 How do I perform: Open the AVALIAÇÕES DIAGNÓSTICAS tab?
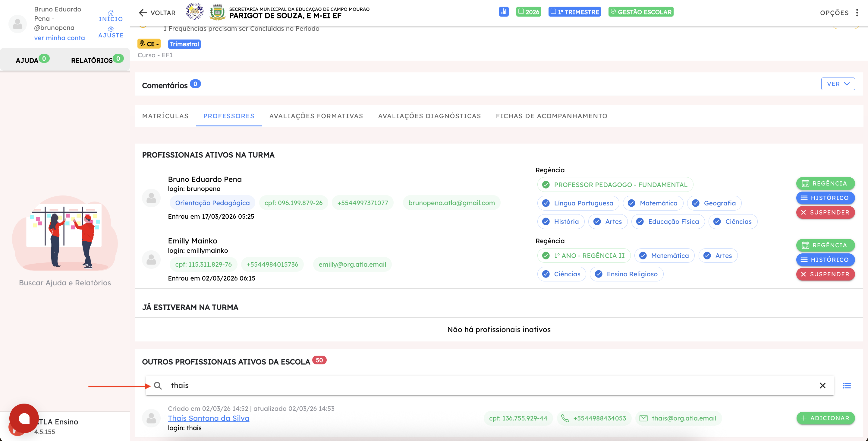point(429,116)
